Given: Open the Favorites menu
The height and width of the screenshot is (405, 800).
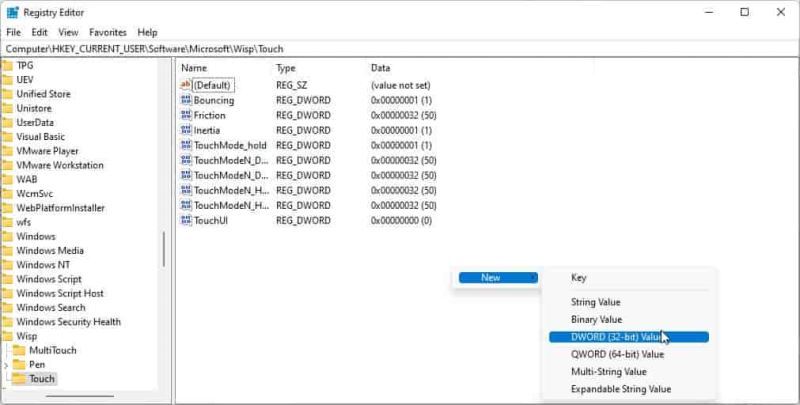Looking at the screenshot, I should click(x=107, y=32).
